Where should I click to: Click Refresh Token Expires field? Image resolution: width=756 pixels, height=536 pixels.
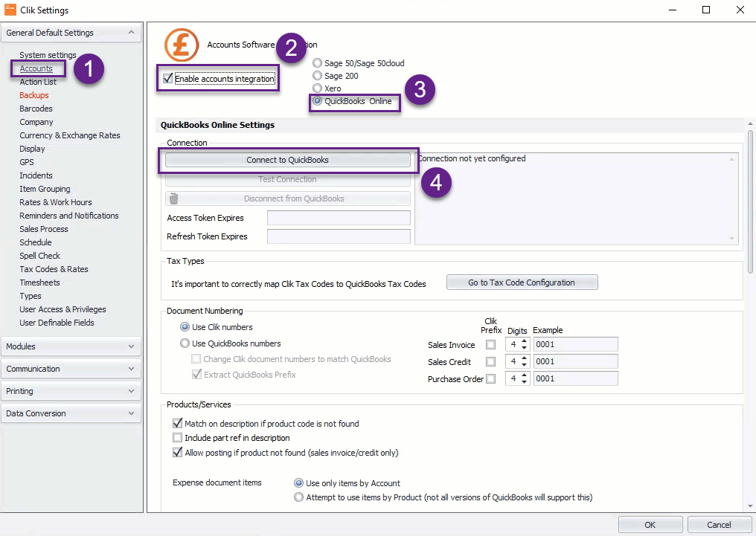(339, 236)
